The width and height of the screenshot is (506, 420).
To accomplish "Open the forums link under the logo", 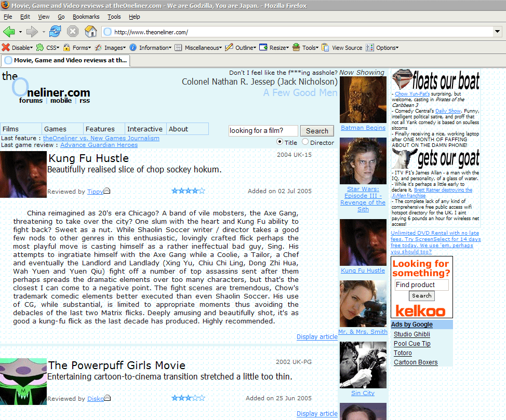I will (31, 100).
